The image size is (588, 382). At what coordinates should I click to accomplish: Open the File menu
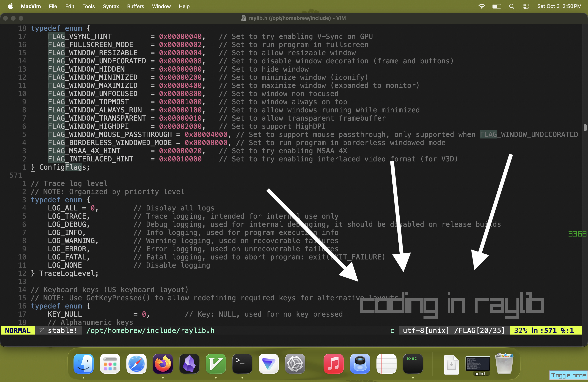(53, 6)
